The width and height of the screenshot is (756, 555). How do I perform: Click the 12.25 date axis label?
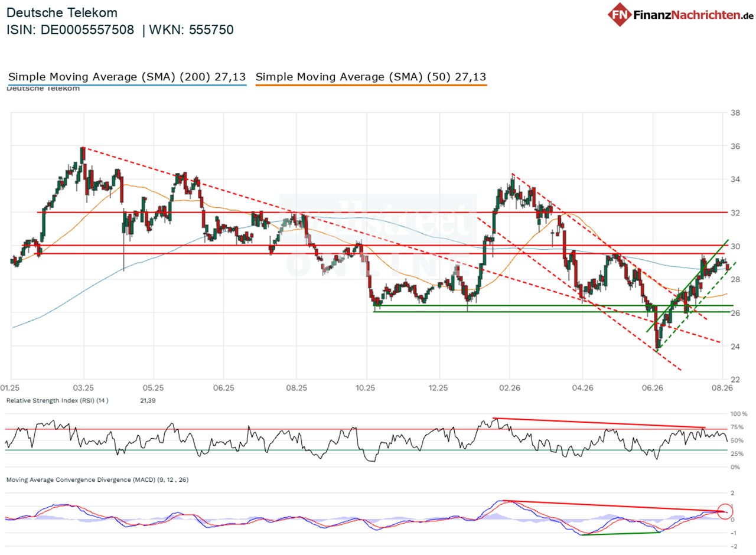(x=438, y=388)
